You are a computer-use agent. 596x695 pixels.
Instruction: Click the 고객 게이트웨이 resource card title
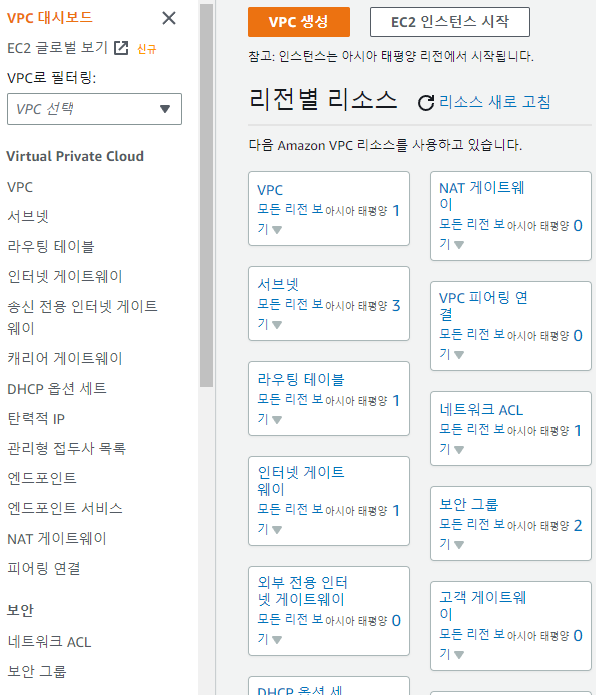pyautogui.click(x=483, y=605)
